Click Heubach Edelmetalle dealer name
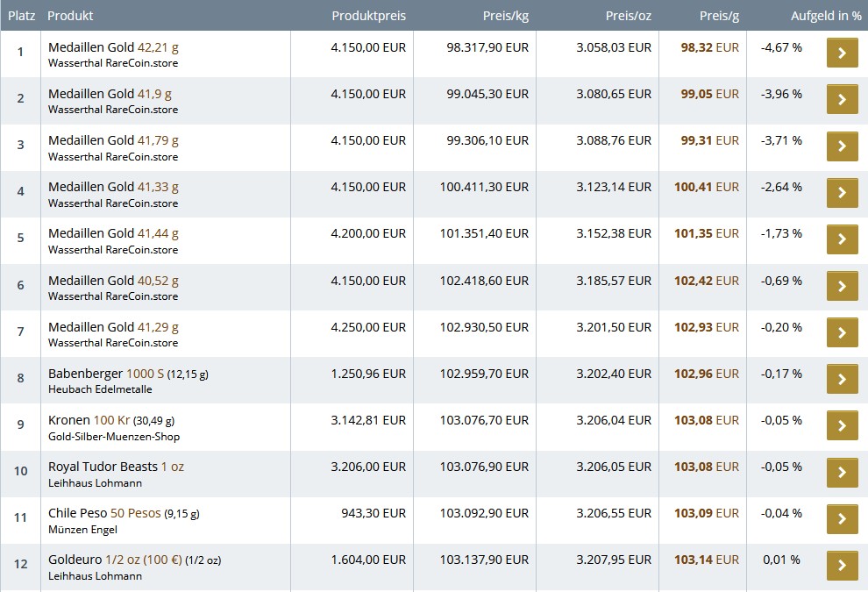 100,389
